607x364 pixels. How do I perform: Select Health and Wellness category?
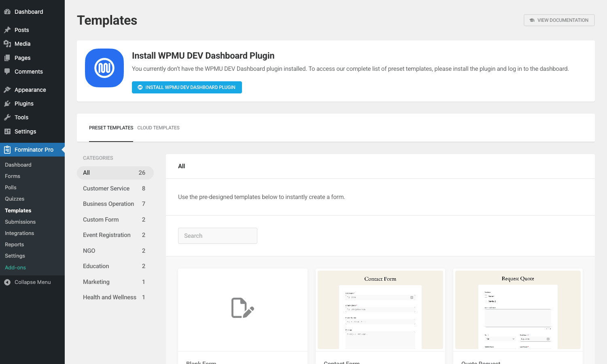click(115, 297)
